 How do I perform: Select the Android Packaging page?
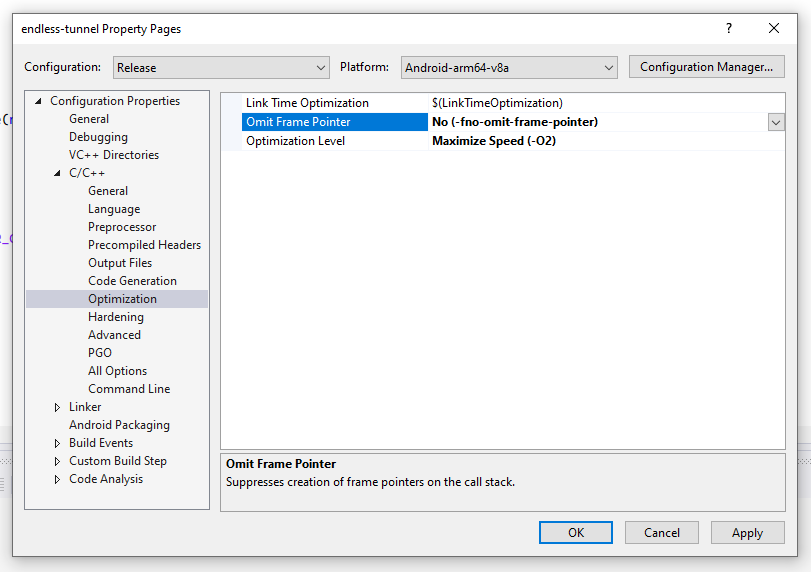coord(119,425)
